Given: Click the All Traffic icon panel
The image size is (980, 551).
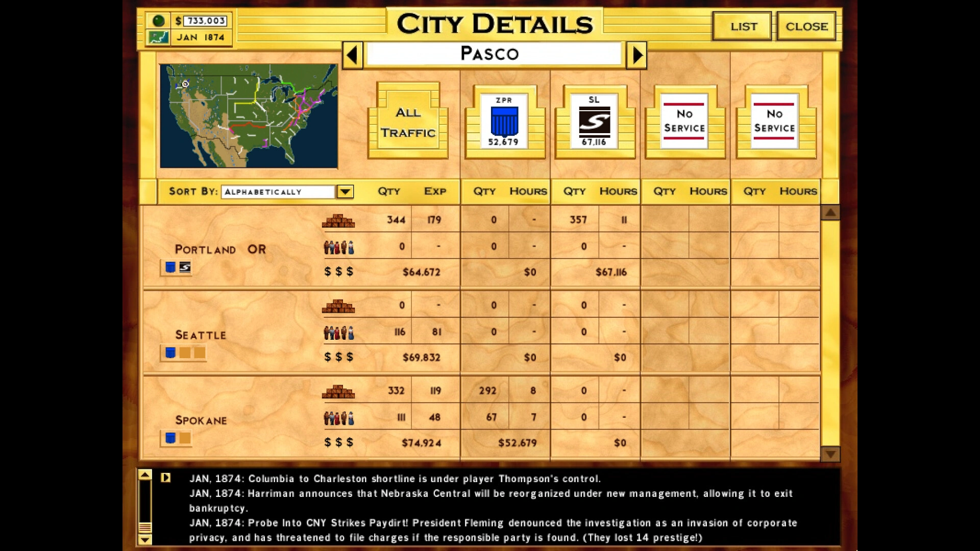Looking at the screenshot, I should pos(408,123).
